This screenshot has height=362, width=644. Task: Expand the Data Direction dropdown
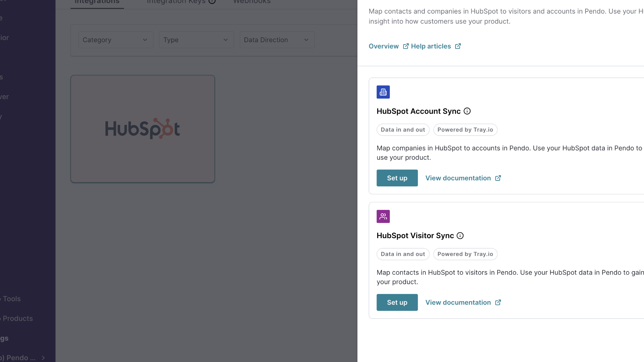[x=277, y=40]
